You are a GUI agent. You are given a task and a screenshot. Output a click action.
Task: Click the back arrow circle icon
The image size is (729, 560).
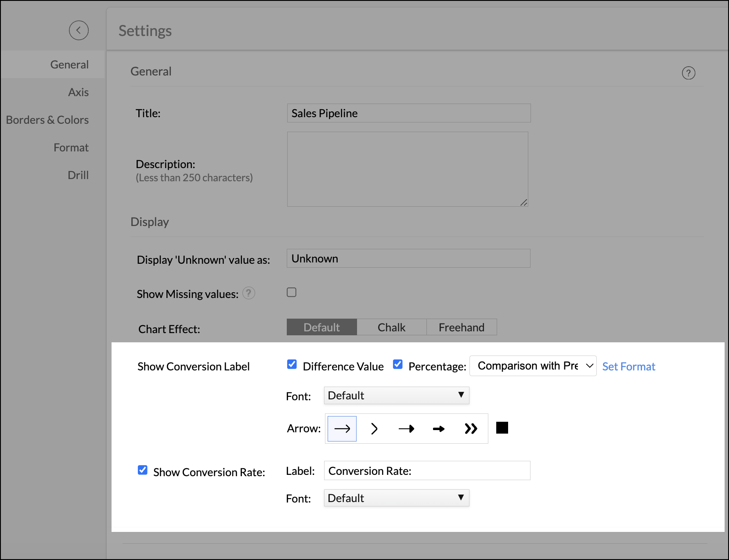pyautogui.click(x=79, y=30)
